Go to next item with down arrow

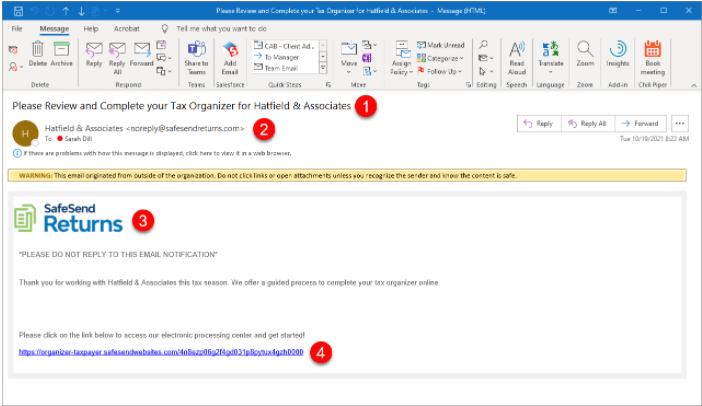[81, 11]
